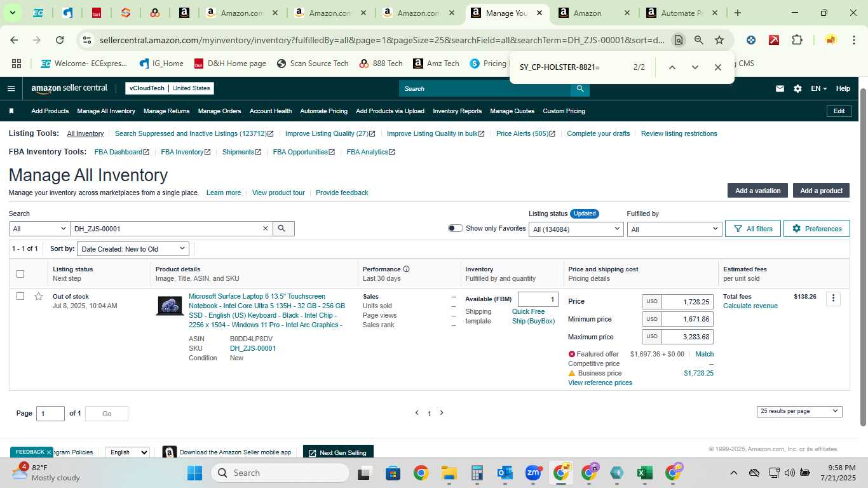
Task: Open the browser extensions puzzle icon
Action: coord(797,40)
